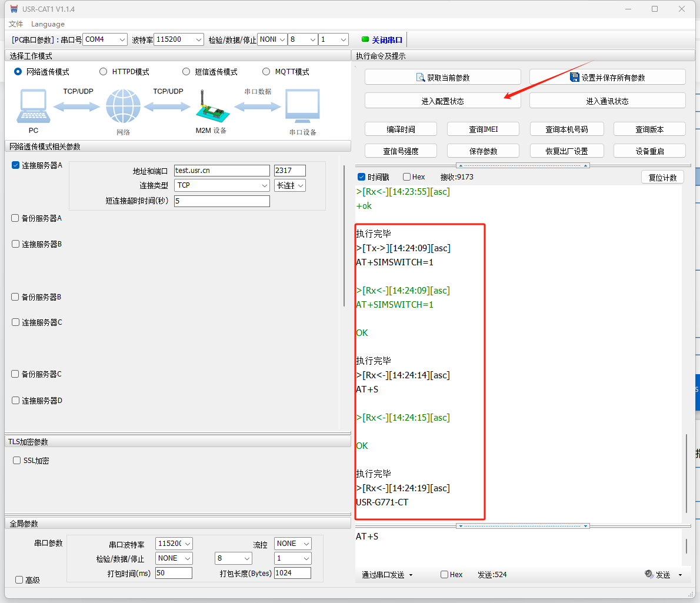The width and height of the screenshot is (700, 603).
Task: Click the 设置并保存所有参数 save icon
Action: 575,78
